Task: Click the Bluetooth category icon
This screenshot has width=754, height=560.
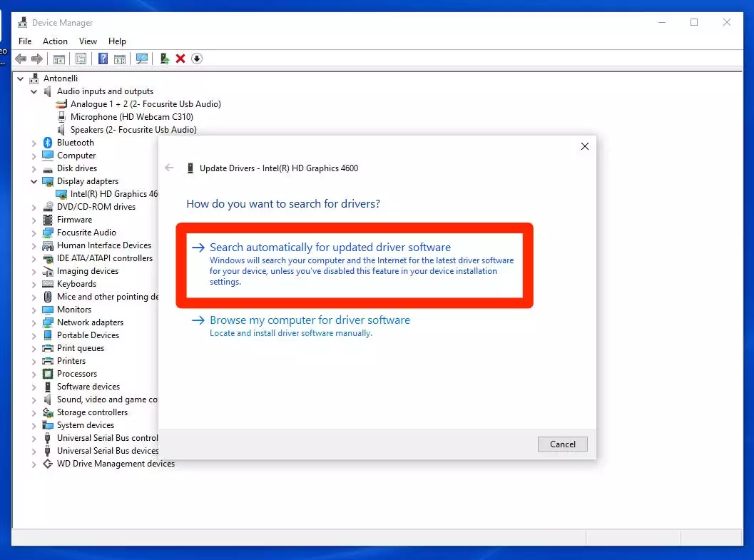Action: (48, 143)
